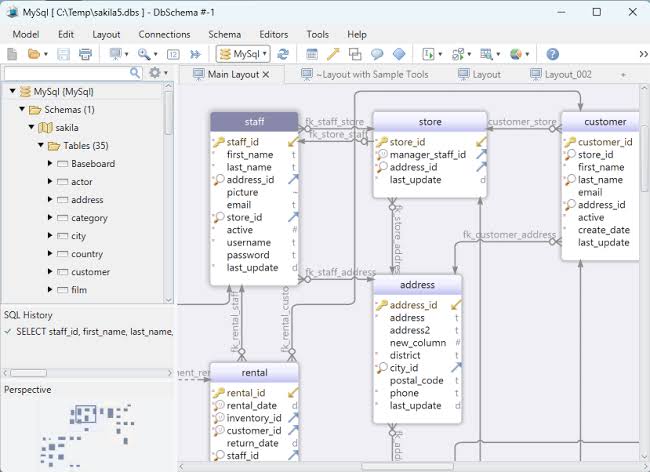Image resolution: width=650 pixels, height=472 pixels.
Task: Open the Schema menu
Action: point(225,34)
